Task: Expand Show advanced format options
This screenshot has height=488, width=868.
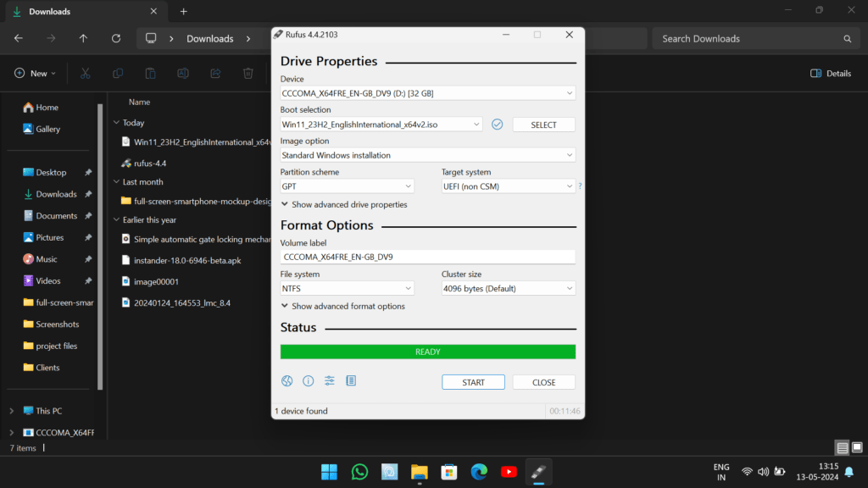Action: click(342, 306)
